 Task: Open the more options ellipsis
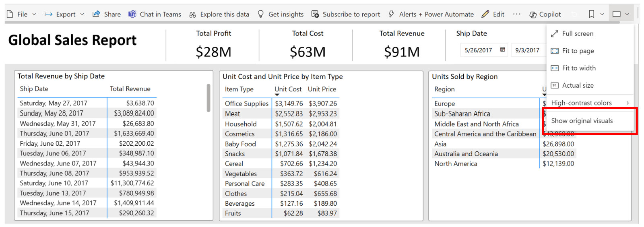(x=517, y=14)
